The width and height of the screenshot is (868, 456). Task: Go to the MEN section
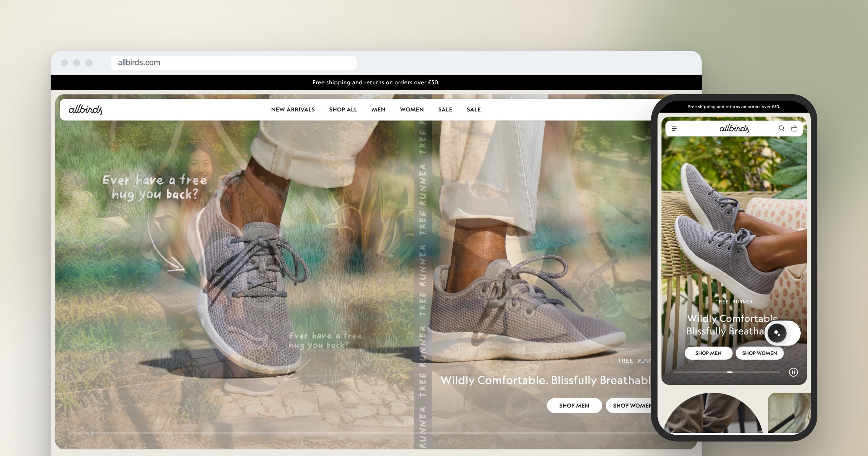378,110
